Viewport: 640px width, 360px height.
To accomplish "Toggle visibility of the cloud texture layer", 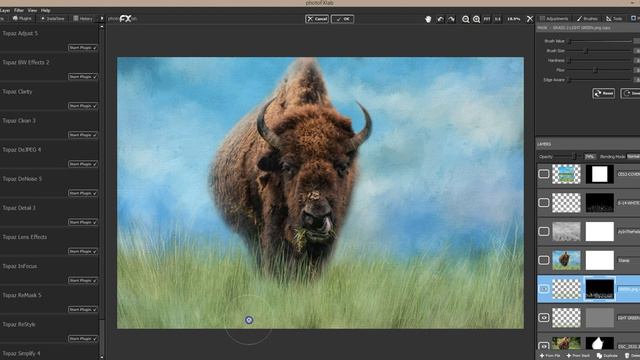I will click(544, 231).
